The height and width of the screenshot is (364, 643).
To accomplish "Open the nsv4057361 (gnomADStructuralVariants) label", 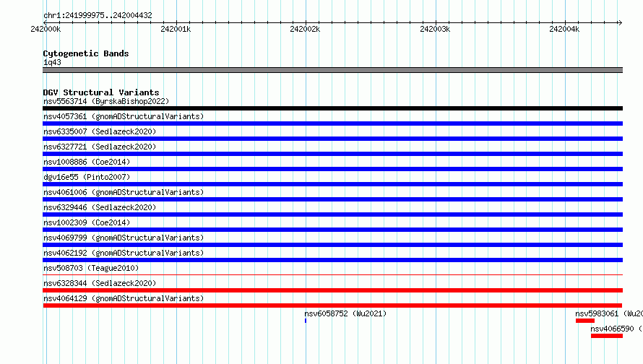I will (x=124, y=116).
